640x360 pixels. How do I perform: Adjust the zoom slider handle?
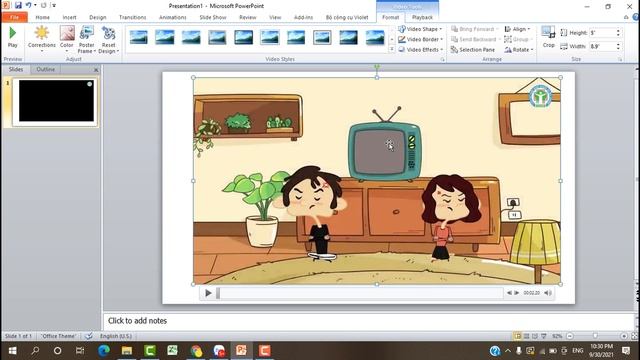coord(596,336)
